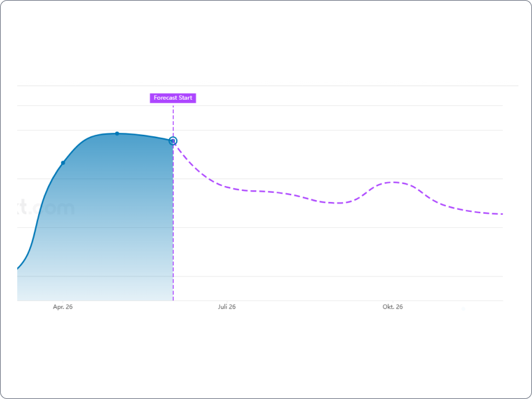Click the Okt. 26 axis label
This screenshot has width=532, height=399.
[393, 307]
